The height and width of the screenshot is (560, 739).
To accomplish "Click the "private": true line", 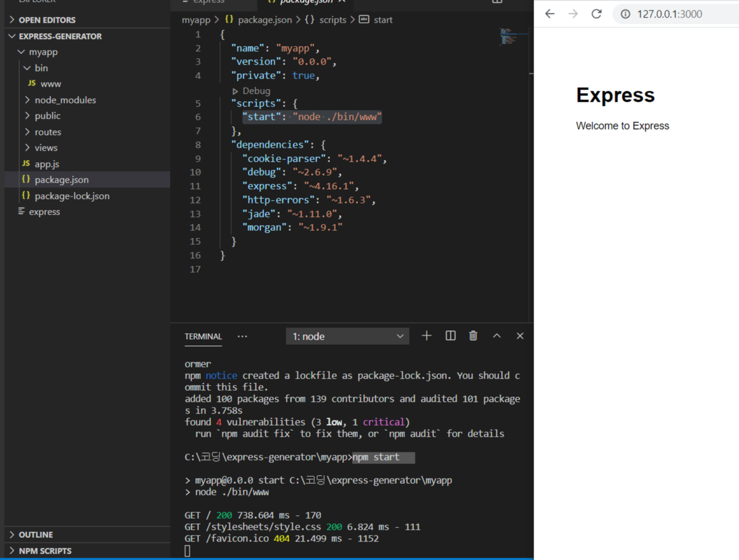I will [x=275, y=76].
